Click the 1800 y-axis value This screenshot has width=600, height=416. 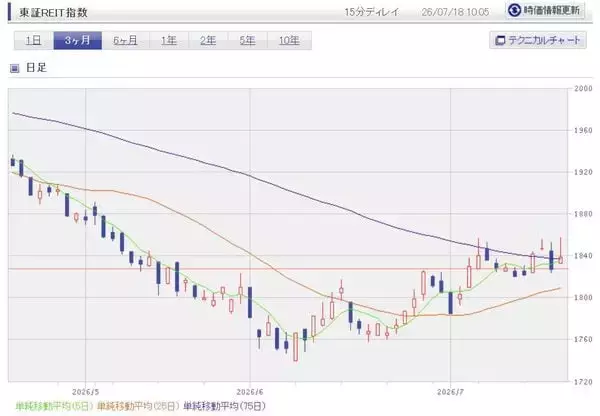(x=583, y=297)
